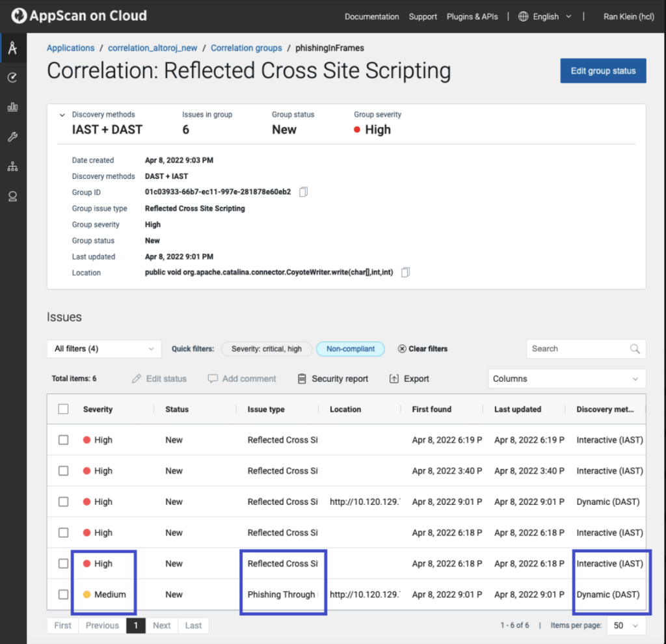Image resolution: width=666 pixels, height=644 pixels.
Task: Click the Clear filters X icon
Action: tap(402, 349)
